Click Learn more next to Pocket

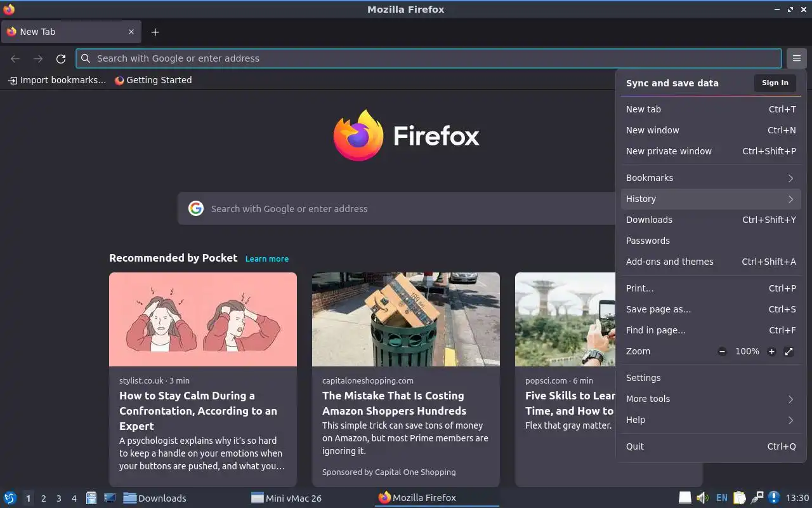click(x=267, y=259)
